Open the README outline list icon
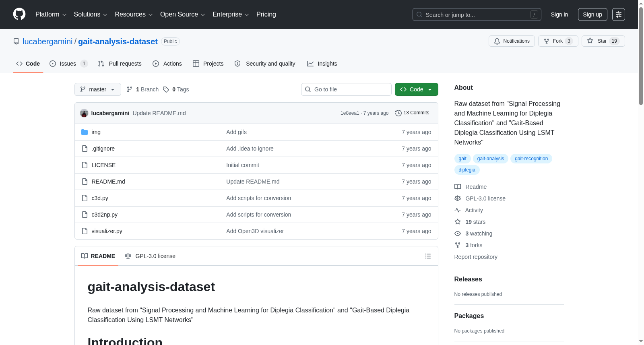Screen dimensions: 644x345 (x=428, y=256)
